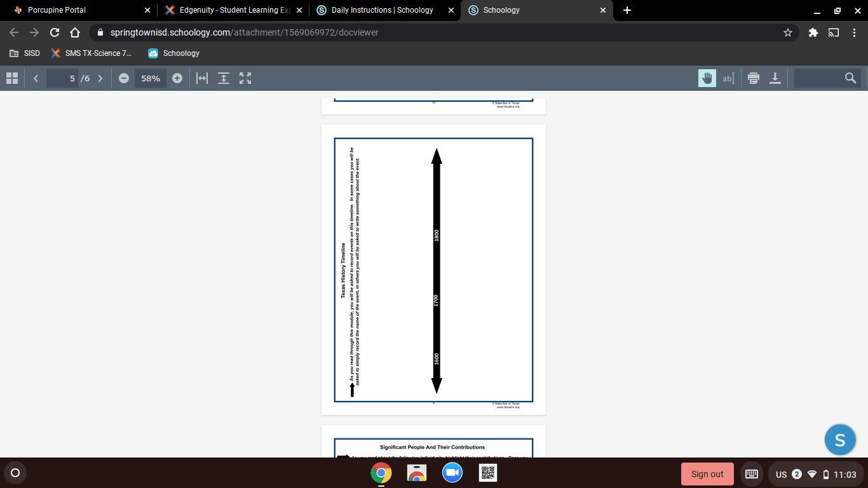Click the document search field
This screenshot has width=868, height=488.
click(818, 78)
